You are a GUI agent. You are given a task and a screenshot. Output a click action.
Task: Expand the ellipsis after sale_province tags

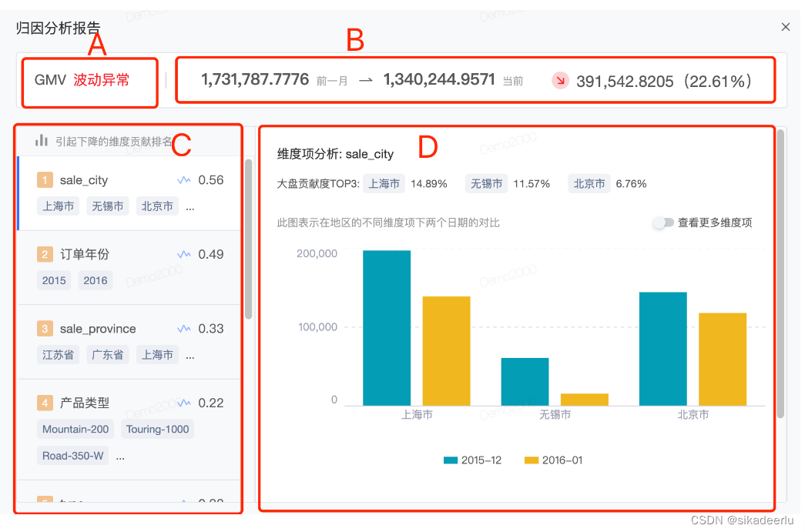pyautogui.click(x=190, y=356)
